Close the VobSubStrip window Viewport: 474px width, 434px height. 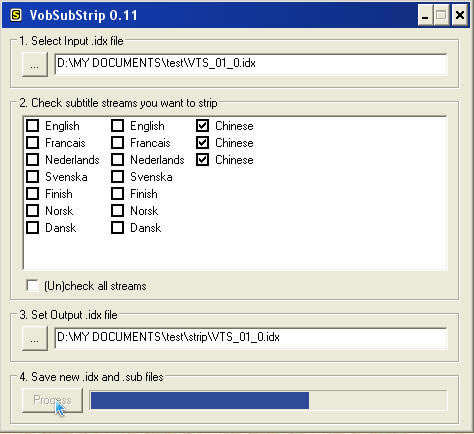[x=460, y=15]
